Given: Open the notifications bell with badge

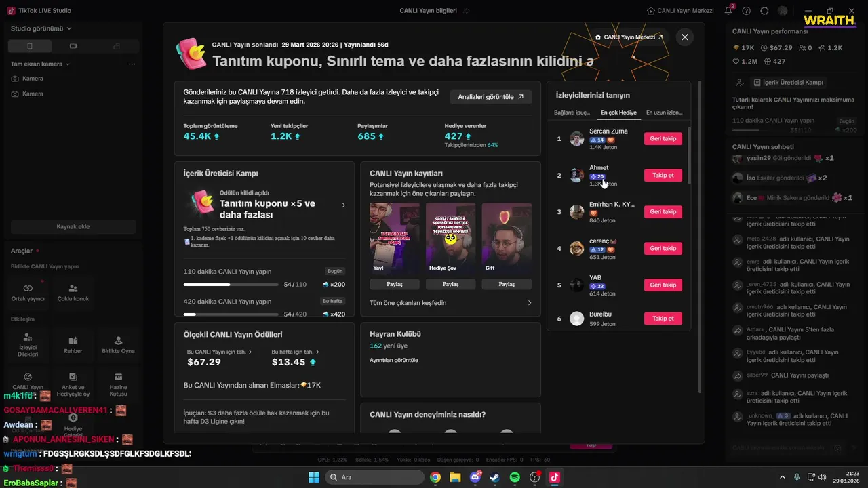Looking at the screenshot, I should click(x=729, y=11).
